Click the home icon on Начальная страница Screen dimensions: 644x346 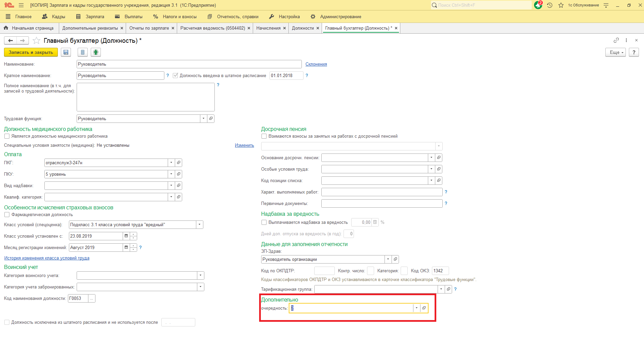6,28
